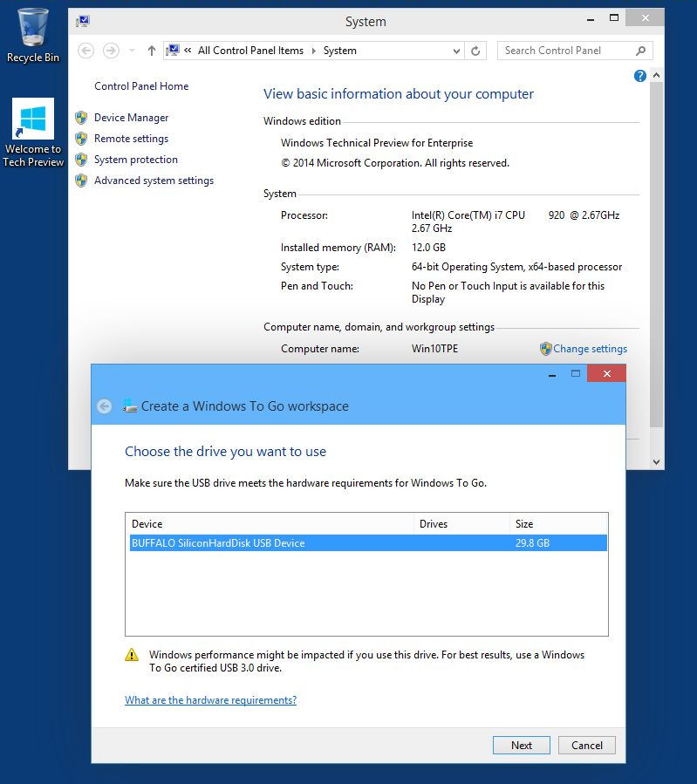The width and height of the screenshot is (697, 784).
Task: Open System protection link
Action: (136, 160)
